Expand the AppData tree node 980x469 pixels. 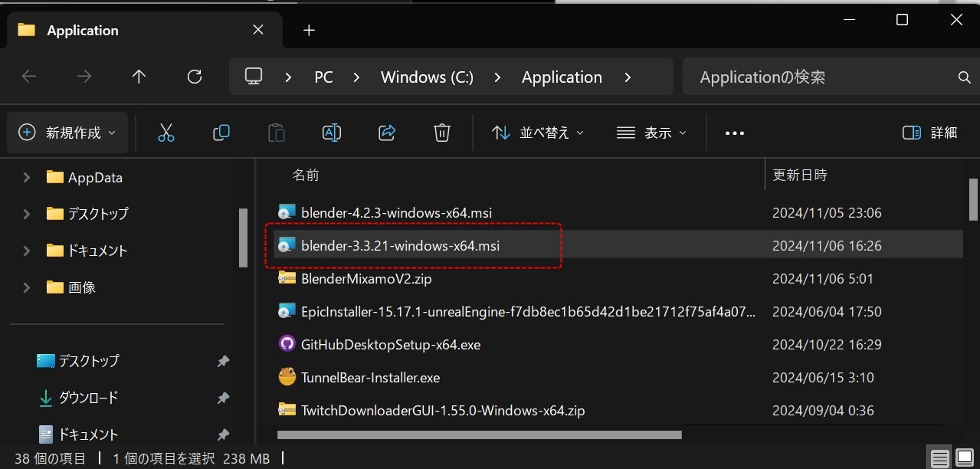pos(27,177)
